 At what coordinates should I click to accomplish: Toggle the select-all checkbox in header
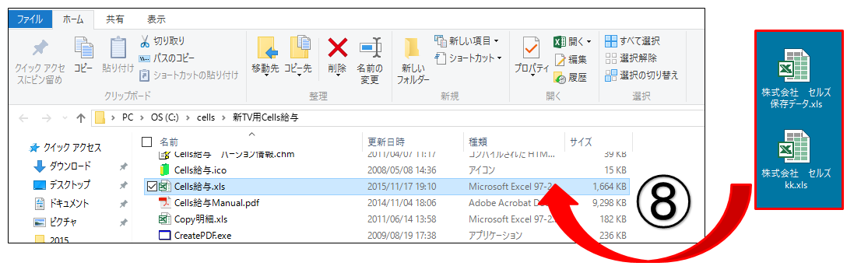(146, 142)
